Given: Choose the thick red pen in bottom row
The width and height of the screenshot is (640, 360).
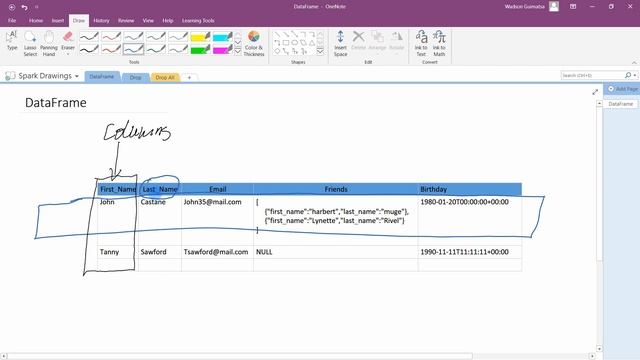Looking at the screenshot, I should coord(111,49).
